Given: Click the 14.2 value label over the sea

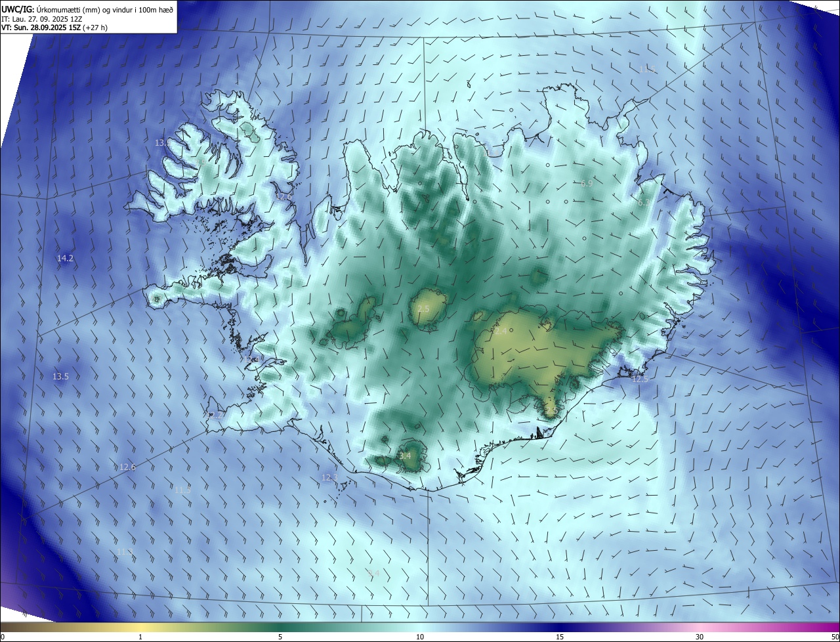Looking at the screenshot, I should pos(65,259).
